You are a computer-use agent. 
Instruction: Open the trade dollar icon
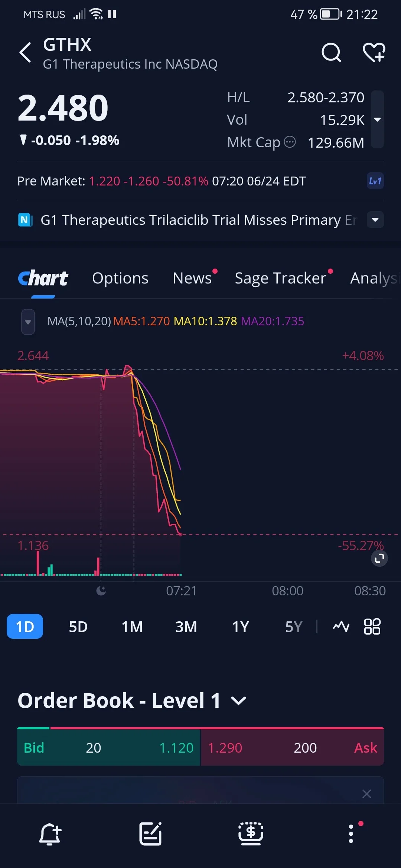point(251,834)
